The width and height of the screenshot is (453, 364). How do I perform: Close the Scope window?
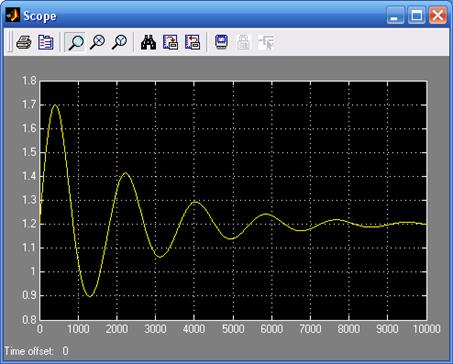[438, 15]
